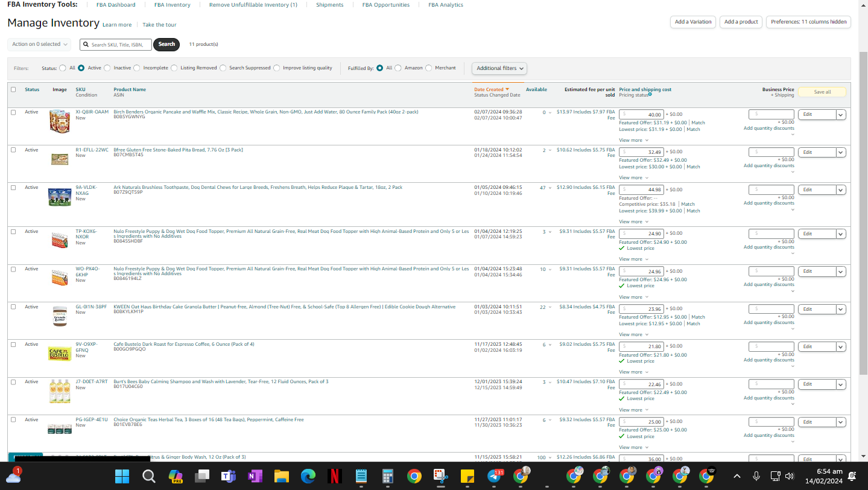Open the Burt's Bees Baby Calming Shampoo title link
The height and width of the screenshot is (490, 868).
(221, 381)
